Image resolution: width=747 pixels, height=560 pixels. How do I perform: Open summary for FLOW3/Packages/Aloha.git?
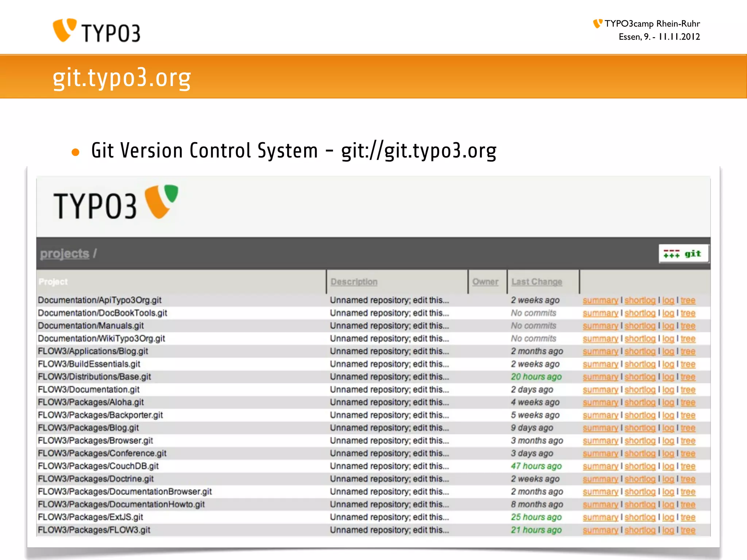click(600, 402)
